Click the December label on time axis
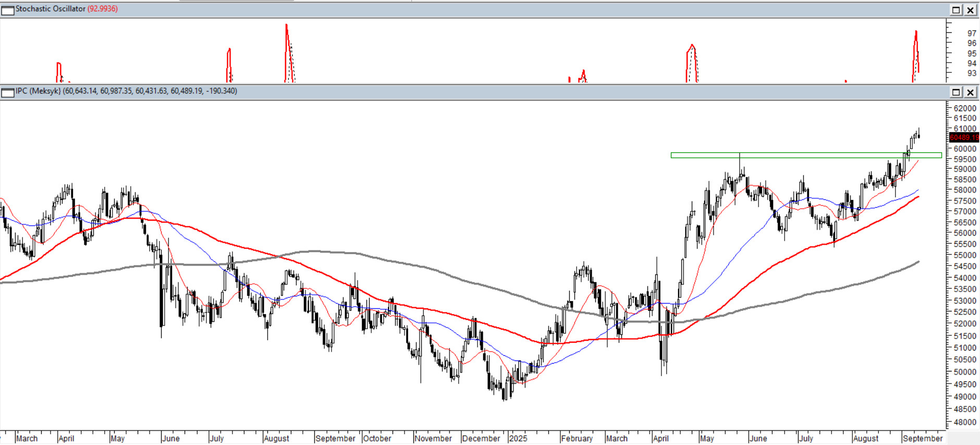 click(x=481, y=438)
